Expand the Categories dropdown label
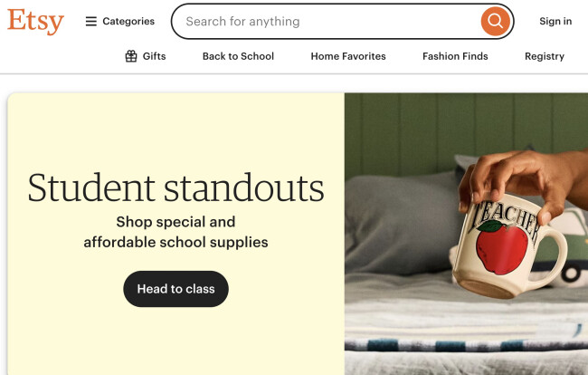The width and height of the screenshot is (588, 375). coord(128,22)
